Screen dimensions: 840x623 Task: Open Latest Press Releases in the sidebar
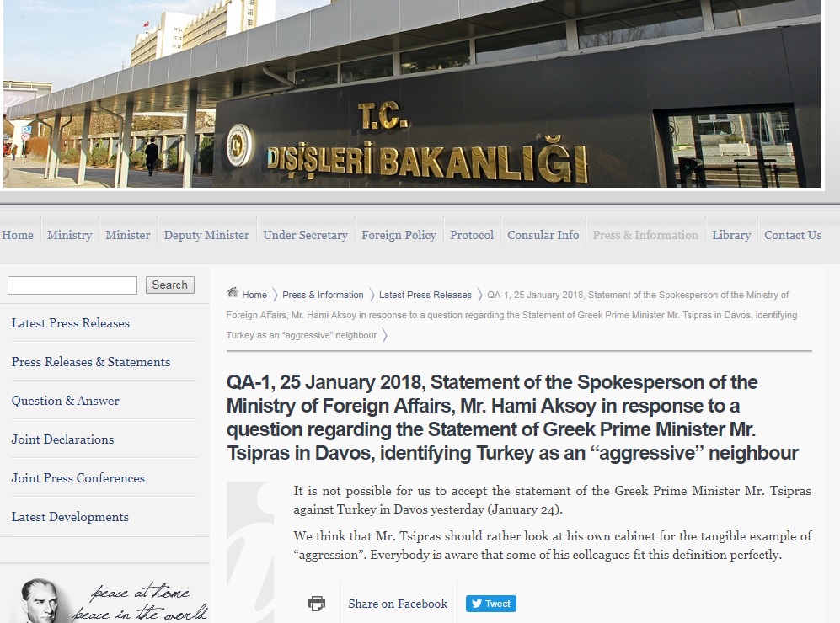(71, 323)
